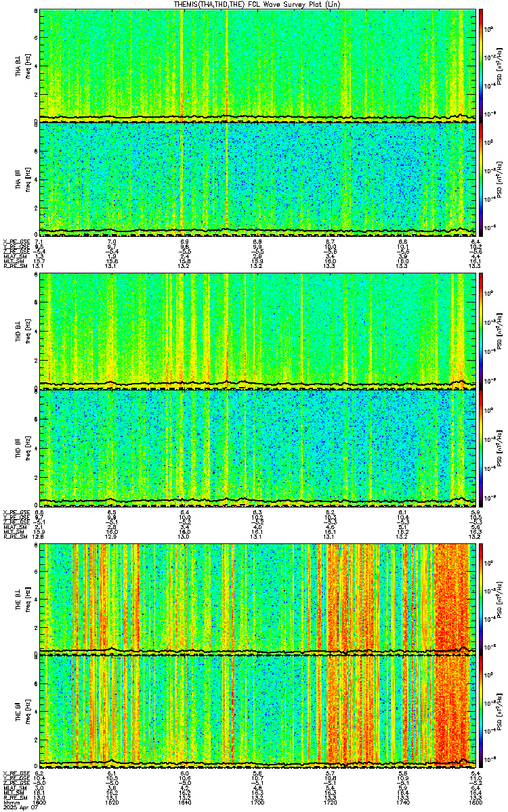Screen dimensions: 508x812
Task: Click the THE B-parallel 'freq [Hz]' axis label
Action: tap(28, 711)
